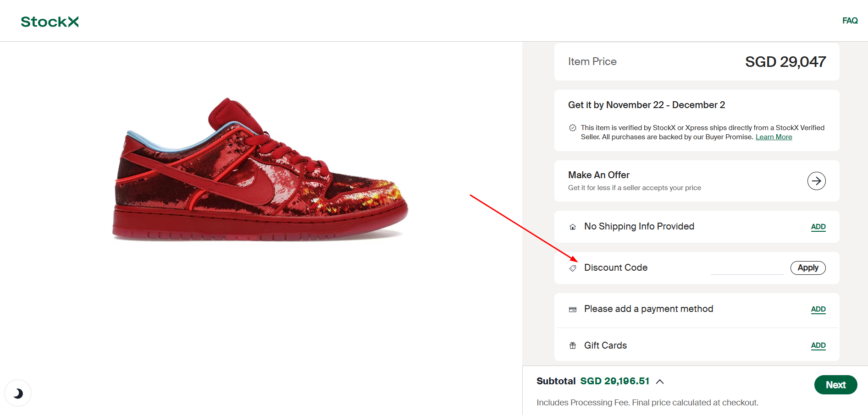
Task: Add shipping info via the ADD link
Action: pos(818,226)
